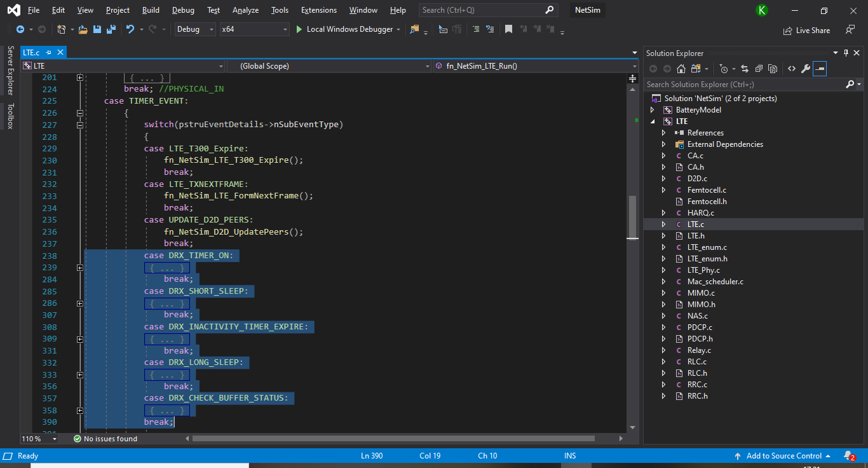Image resolution: width=868 pixels, height=468 pixels.
Task: Toggle Auto Hide pin on Solution Explorer
Action: (846, 53)
